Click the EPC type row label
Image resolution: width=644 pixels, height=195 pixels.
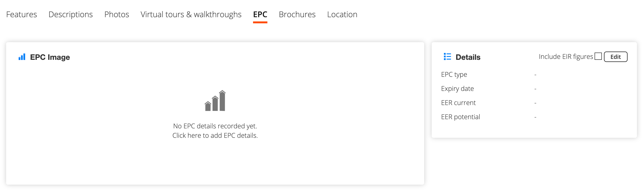tap(454, 74)
